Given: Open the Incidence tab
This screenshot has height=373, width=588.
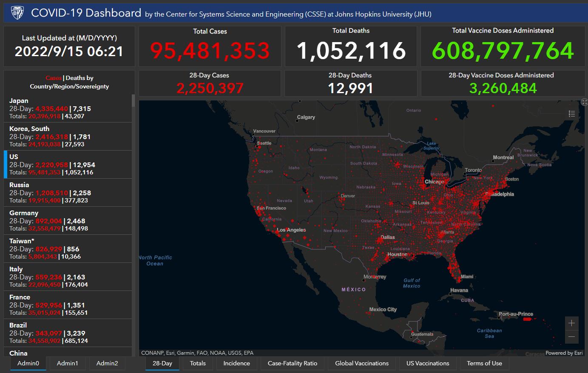Looking at the screenshot, I should pos(237,363).
